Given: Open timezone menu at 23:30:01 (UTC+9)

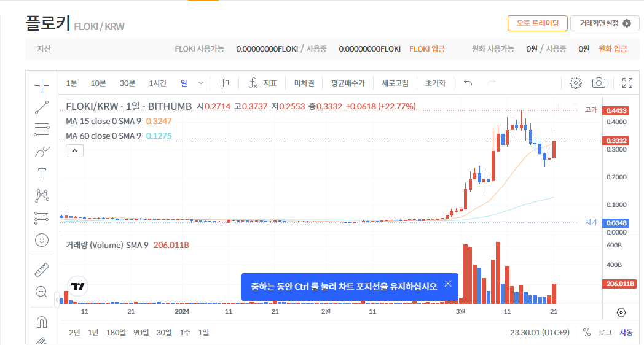Looking at the screenshot, I should pos(540,332).
